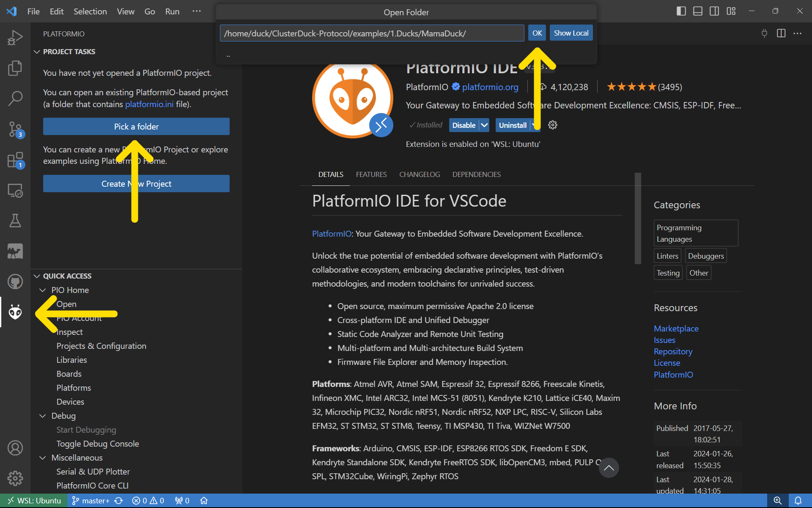812x508 pixels.
Task: Click the Create New Project button
Action: point(136,184)
